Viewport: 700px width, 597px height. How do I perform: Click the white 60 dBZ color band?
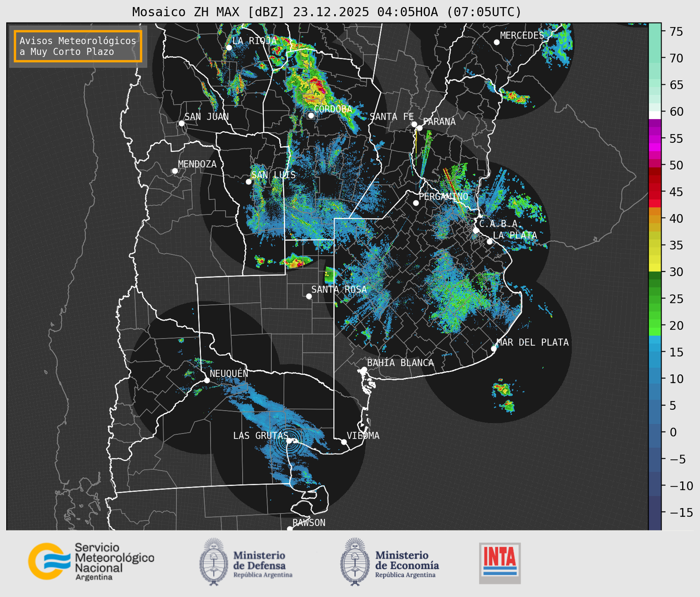pyautogui.click(x=655, y=115)
